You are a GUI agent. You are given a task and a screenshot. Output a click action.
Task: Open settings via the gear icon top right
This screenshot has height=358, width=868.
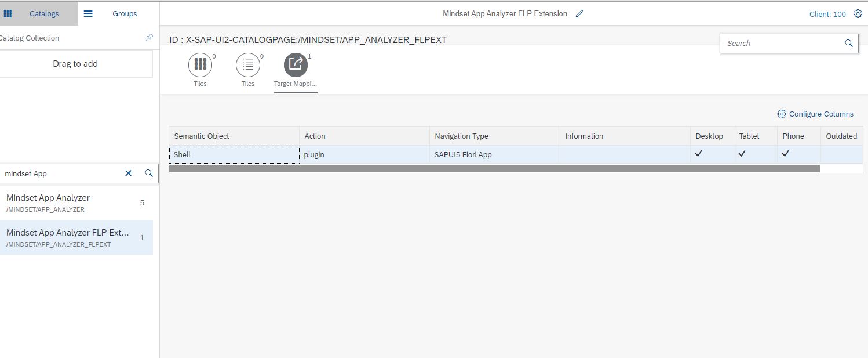858,13
